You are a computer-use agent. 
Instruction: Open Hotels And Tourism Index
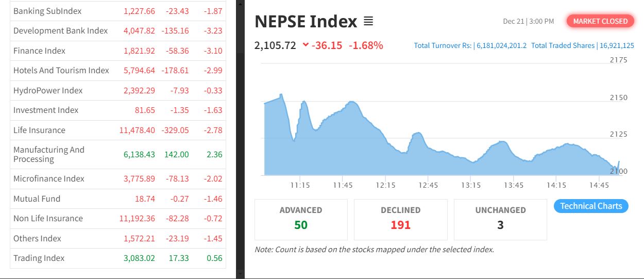(61, 71)
